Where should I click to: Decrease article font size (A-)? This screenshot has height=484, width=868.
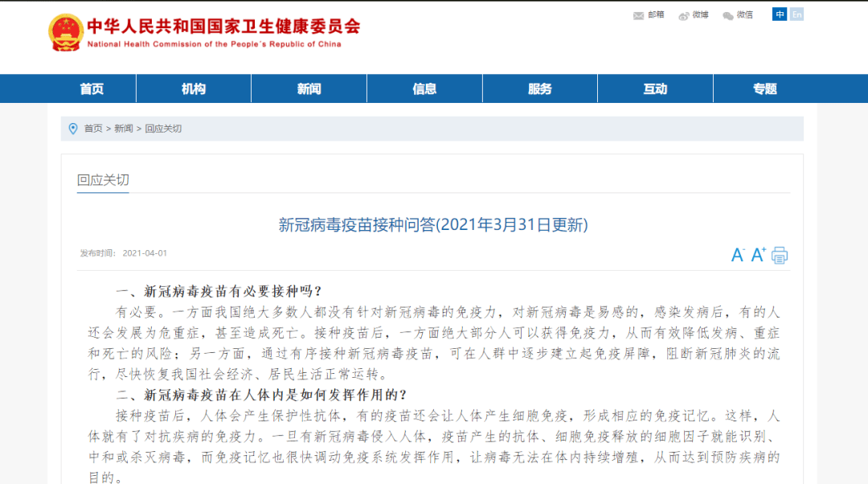coord(738,255)
